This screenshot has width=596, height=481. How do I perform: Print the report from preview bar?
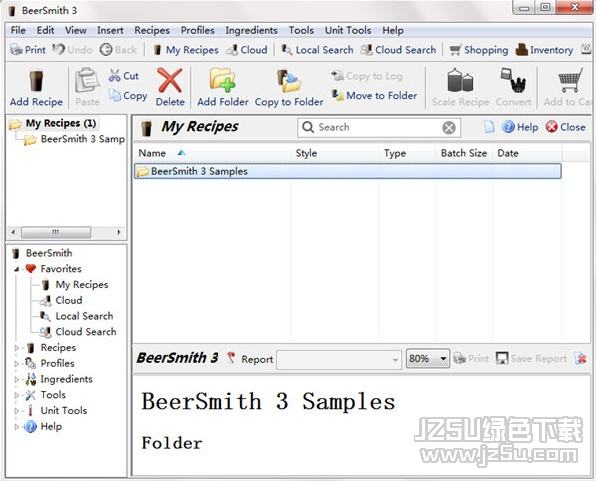tap(471, 358)
